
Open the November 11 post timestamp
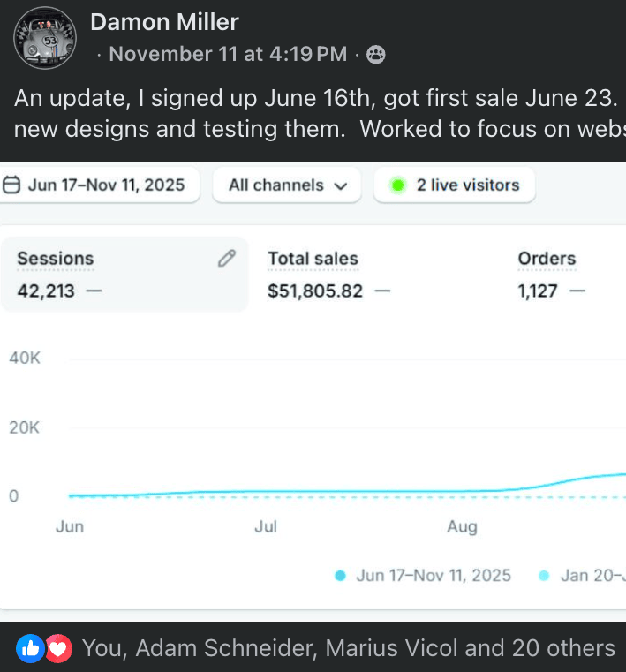point(227,54)
